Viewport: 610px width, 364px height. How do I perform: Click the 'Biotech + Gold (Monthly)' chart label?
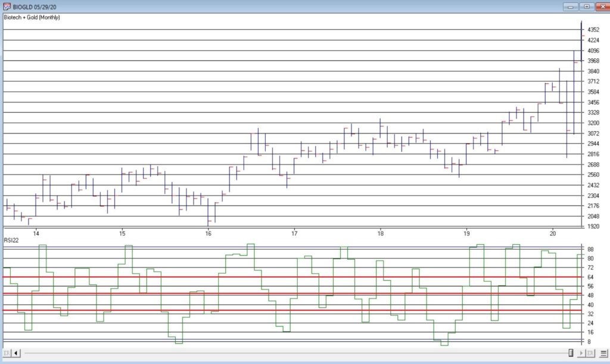pyautogui.click(x=32, y=17)
